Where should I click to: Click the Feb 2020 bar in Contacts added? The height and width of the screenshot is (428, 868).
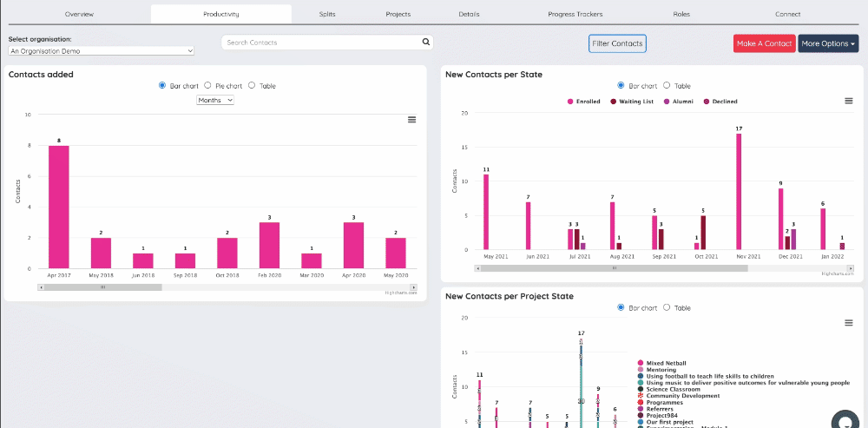[270, 246]
